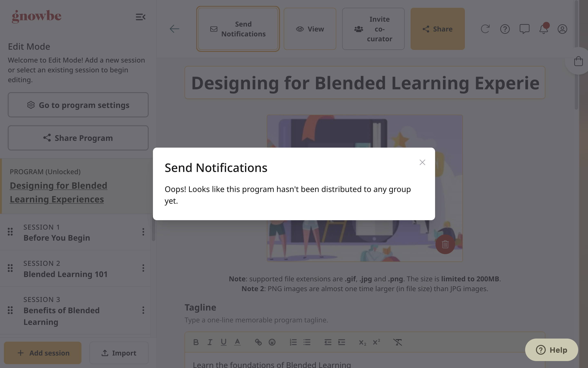Click the Send Notifications button
Screen dimensions: 588x368
(238, 29)
